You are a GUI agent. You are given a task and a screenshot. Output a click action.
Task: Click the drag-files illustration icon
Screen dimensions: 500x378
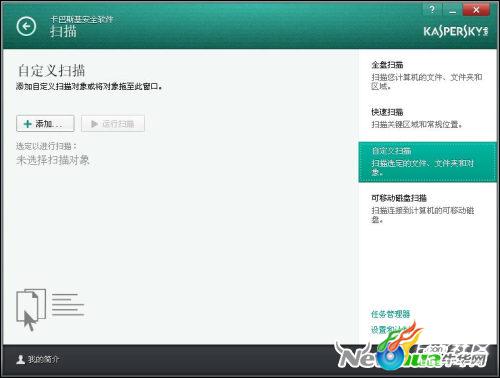(x=50, y=310)
